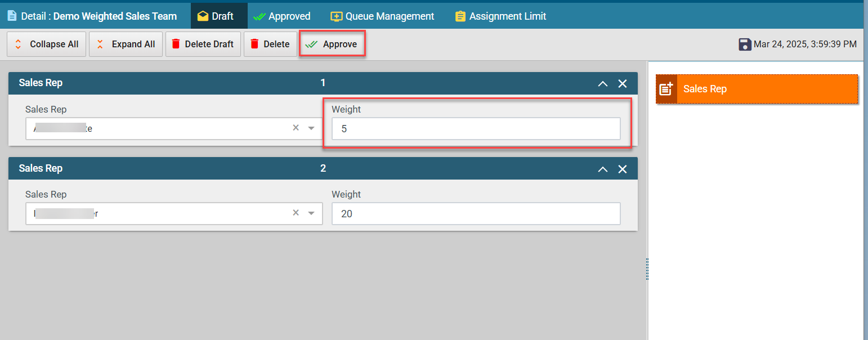This screenshot has width=868, height=340.
Task: Switch to the Approved tab
Action: (x=281, y=16)
